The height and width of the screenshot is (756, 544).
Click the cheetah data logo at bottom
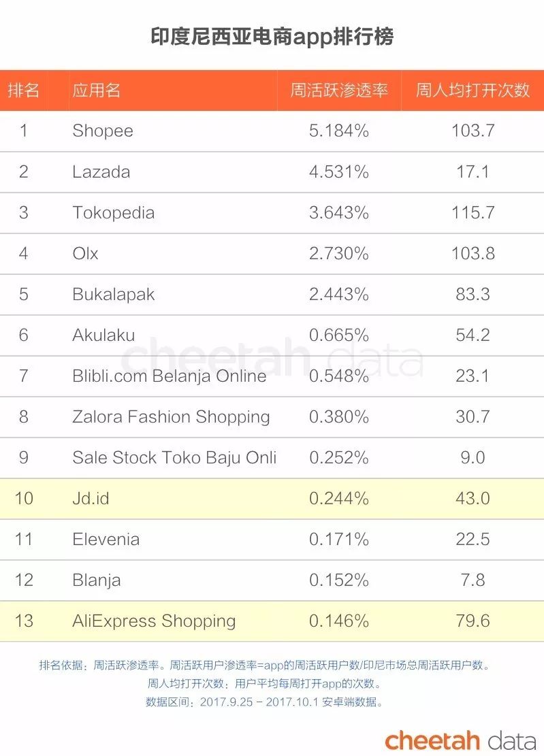click(460, 740)
